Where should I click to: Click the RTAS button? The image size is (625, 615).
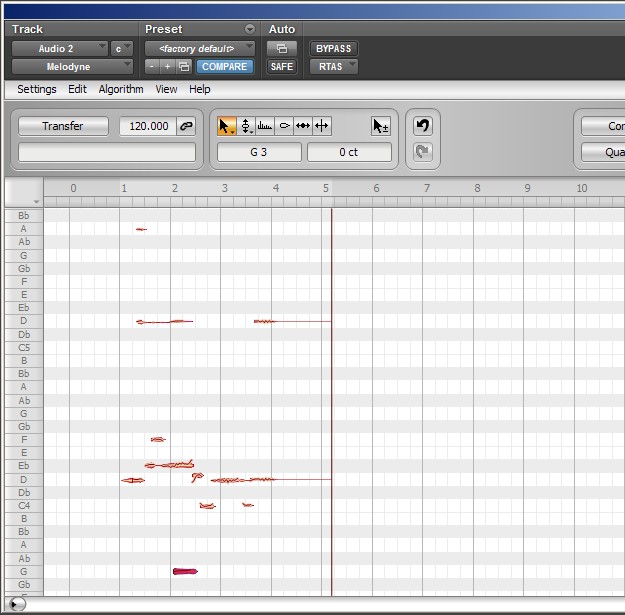click(332, 67)
